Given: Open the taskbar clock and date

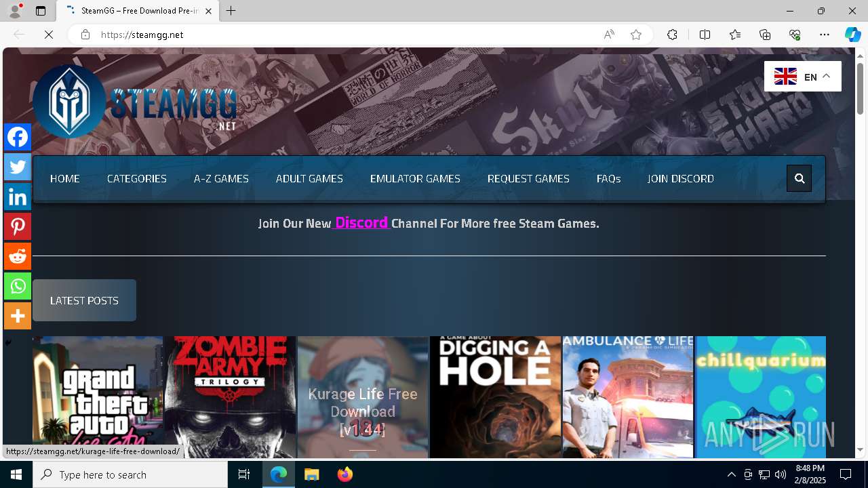Looking at the screenshot, I should click(810, 474).
